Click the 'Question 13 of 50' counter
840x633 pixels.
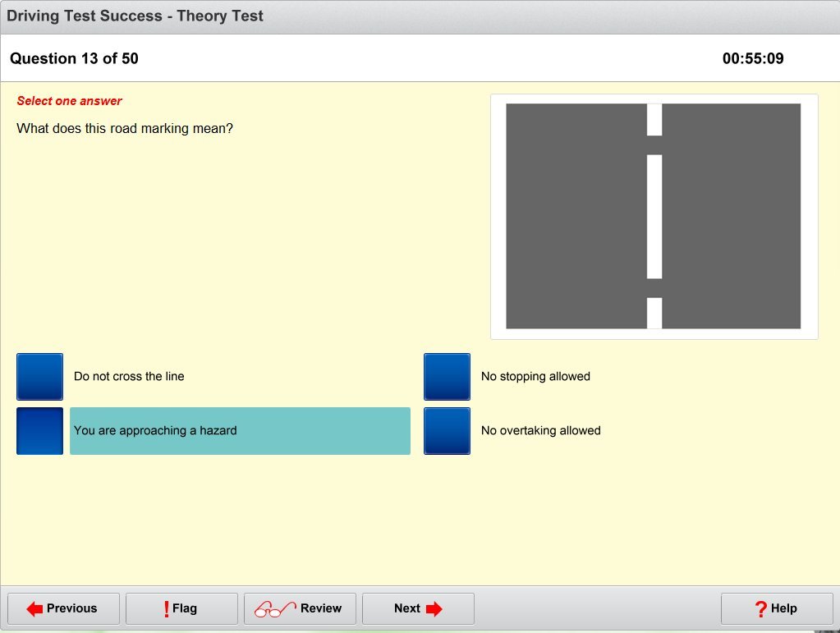74,59
